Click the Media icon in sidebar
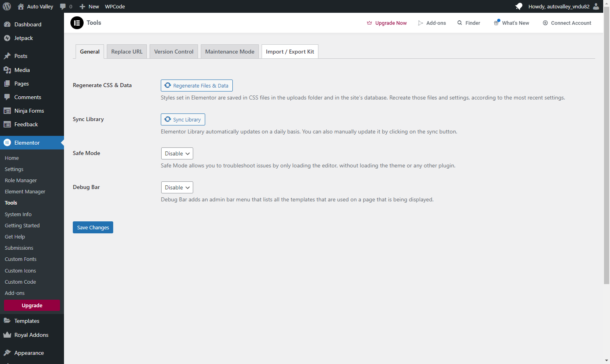 tap(7, 70)
